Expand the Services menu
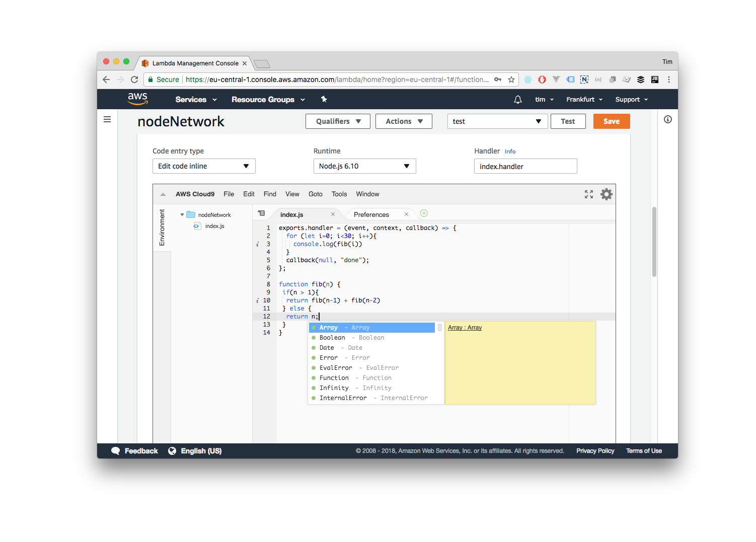 196,100
